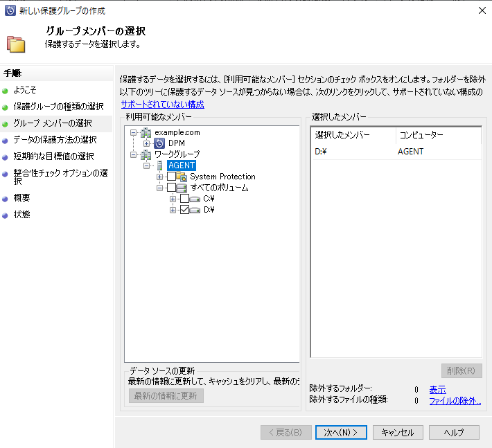
Task: Collapse the すべてのボリューム node
Action: [x=159, y=188]
